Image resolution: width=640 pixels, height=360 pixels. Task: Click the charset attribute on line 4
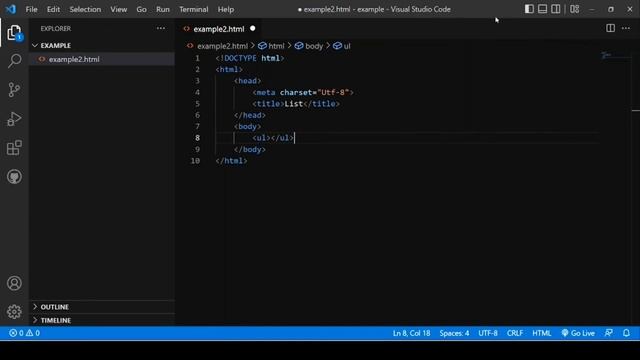296,92
